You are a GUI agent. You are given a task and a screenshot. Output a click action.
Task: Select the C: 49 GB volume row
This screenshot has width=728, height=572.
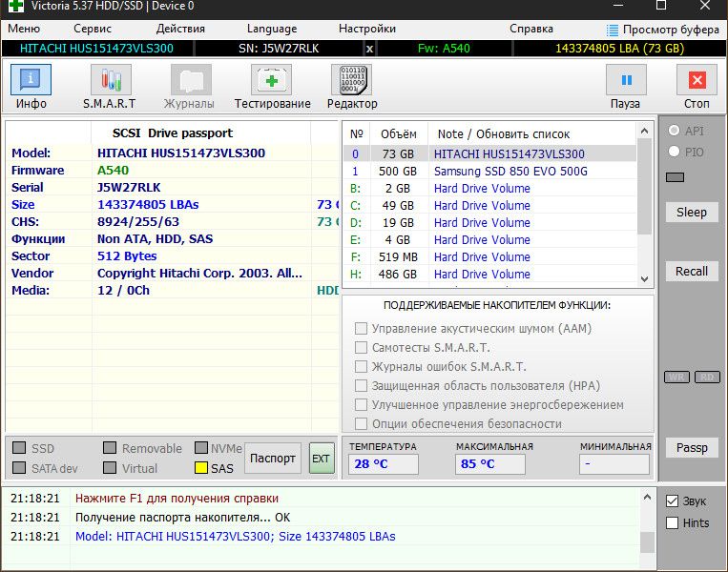tap(489, 205)
